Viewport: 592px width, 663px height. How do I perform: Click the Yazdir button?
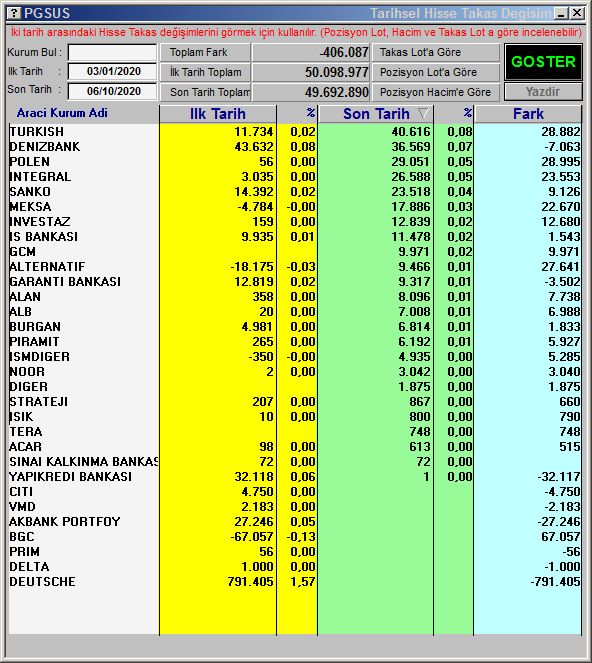[543, 92]
